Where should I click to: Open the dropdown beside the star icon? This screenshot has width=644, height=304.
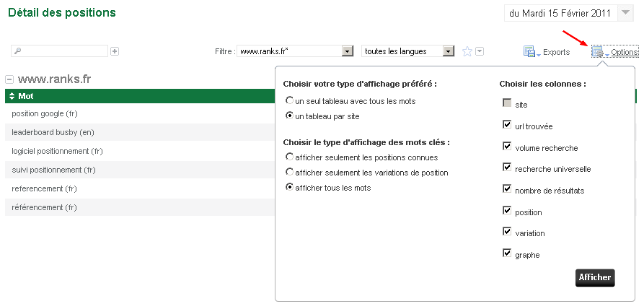point(480,51)
